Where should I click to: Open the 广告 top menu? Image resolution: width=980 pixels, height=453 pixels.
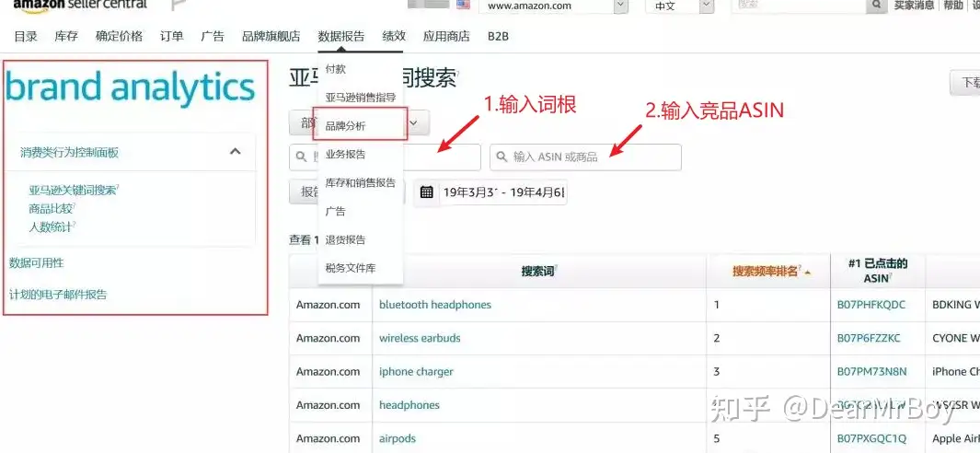click(x=213, y=36)
